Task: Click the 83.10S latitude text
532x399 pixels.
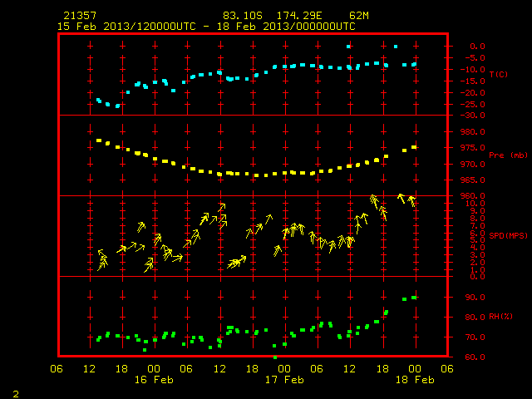Action: click(243, 16)
